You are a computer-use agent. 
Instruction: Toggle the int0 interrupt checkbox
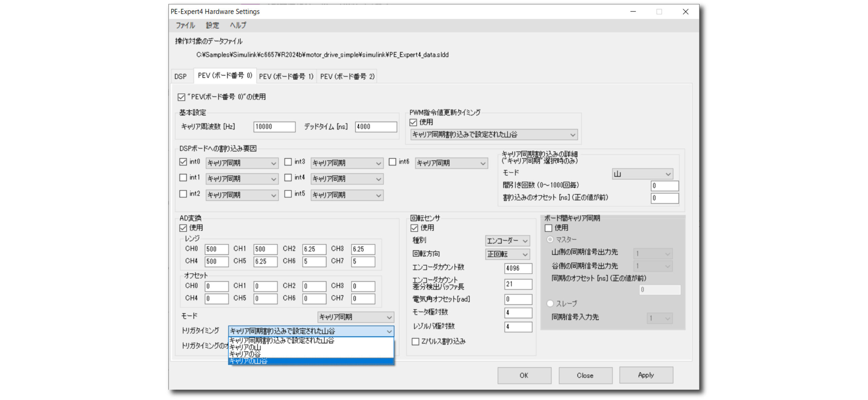tap(183, 162)
